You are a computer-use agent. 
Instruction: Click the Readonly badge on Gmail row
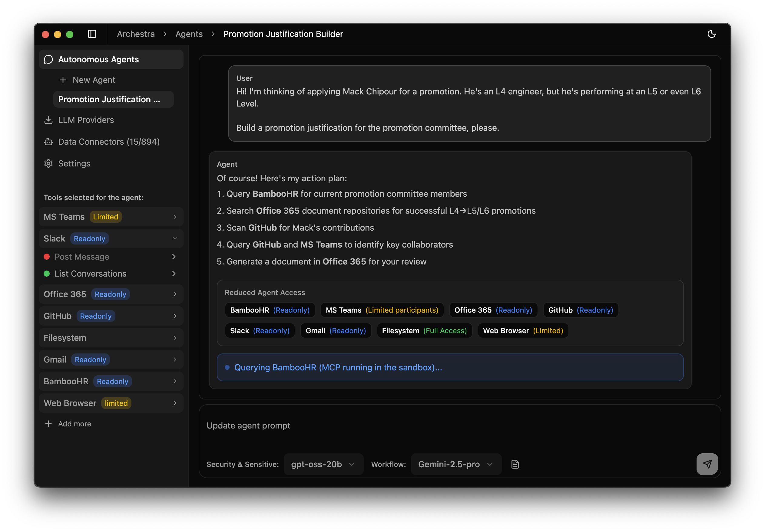pyautogui.click(x=90, y=360)
